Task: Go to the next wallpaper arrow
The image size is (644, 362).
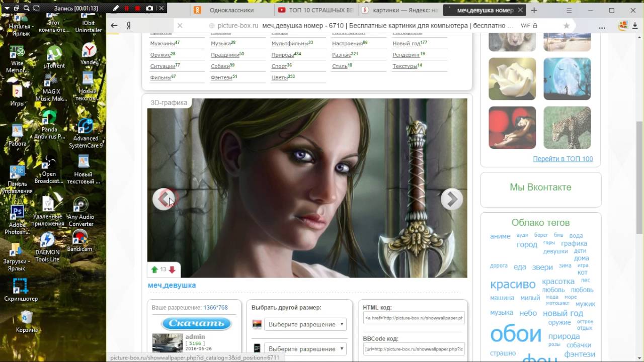Action: 452,199
